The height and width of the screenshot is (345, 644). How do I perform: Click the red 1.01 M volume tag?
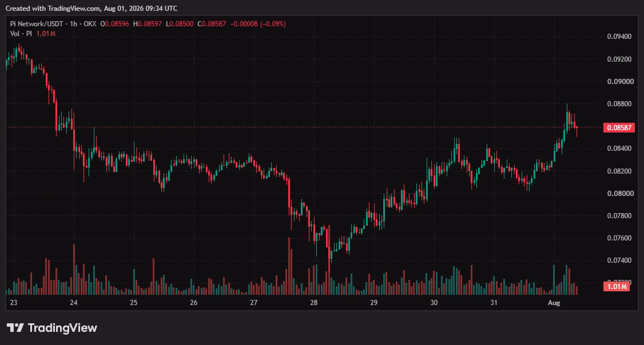617,286
